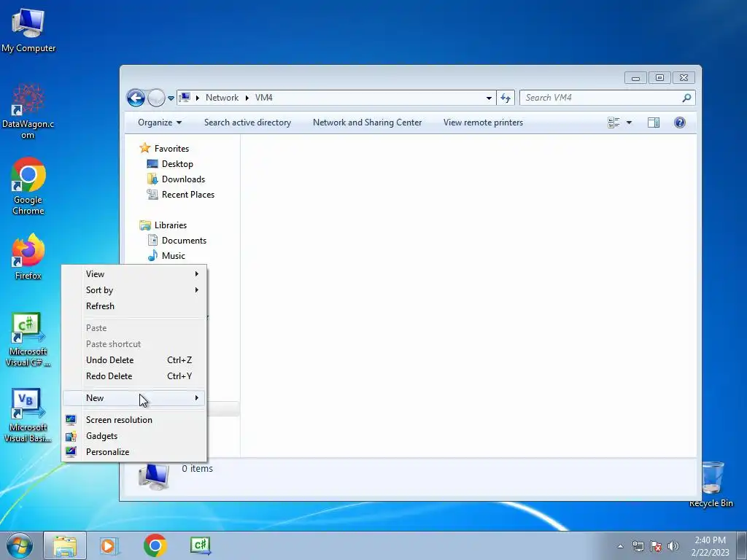Open the view options dropdown arrow
Image resolution: width=747 pixels, height=560 pixels.
pyautogui.click(x=629, y=122)
